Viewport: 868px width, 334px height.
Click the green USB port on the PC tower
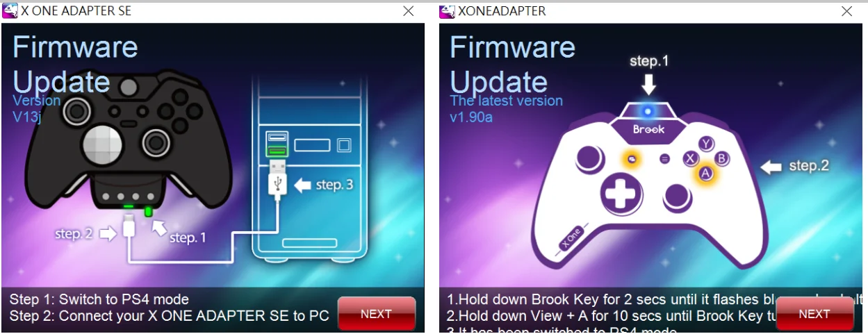275,151
